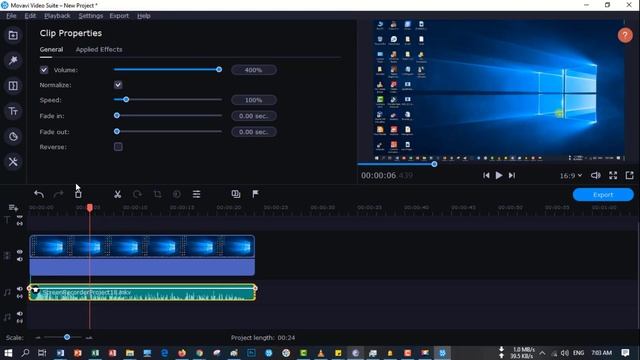The width and height of the screenshot is (640, 360).
Task: Mute the video track audio
Action: click(20, 259)
